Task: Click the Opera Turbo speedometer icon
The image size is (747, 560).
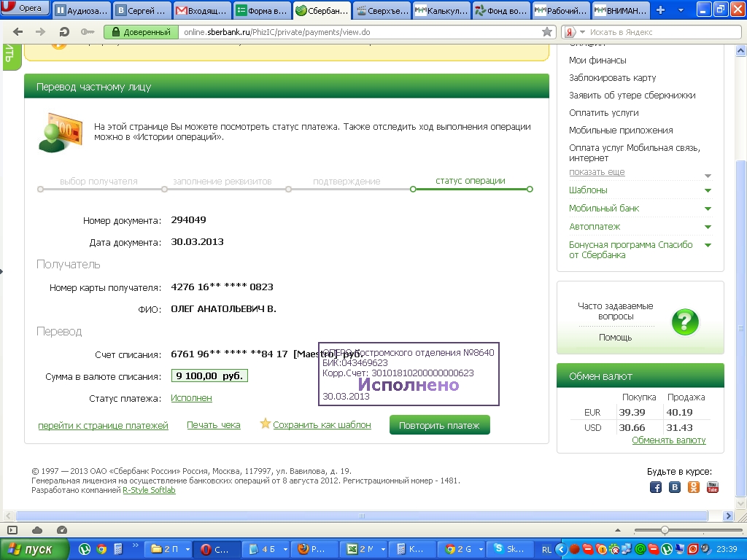Action: click(x=62, y=530)
